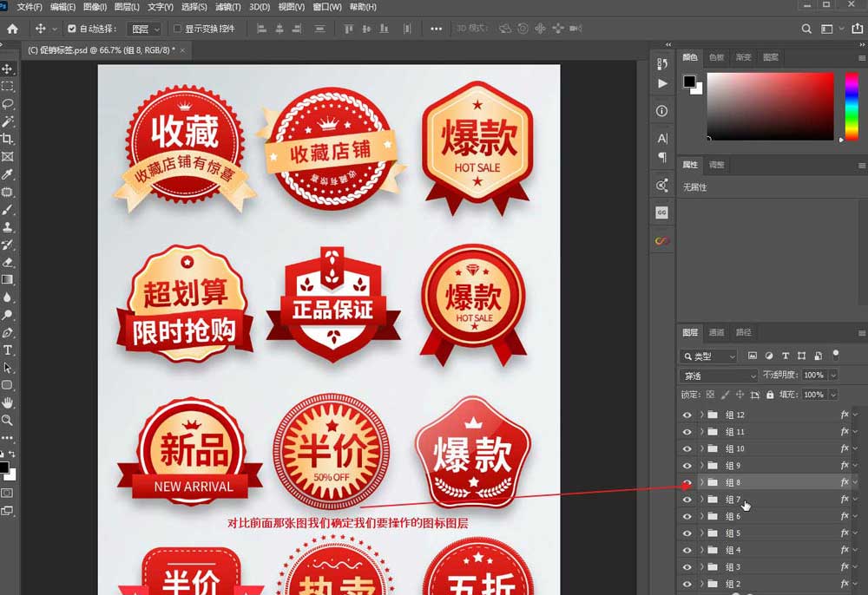Select the Crop tool in the toolbar
The image size is (868, 595).
click(8, 139)
